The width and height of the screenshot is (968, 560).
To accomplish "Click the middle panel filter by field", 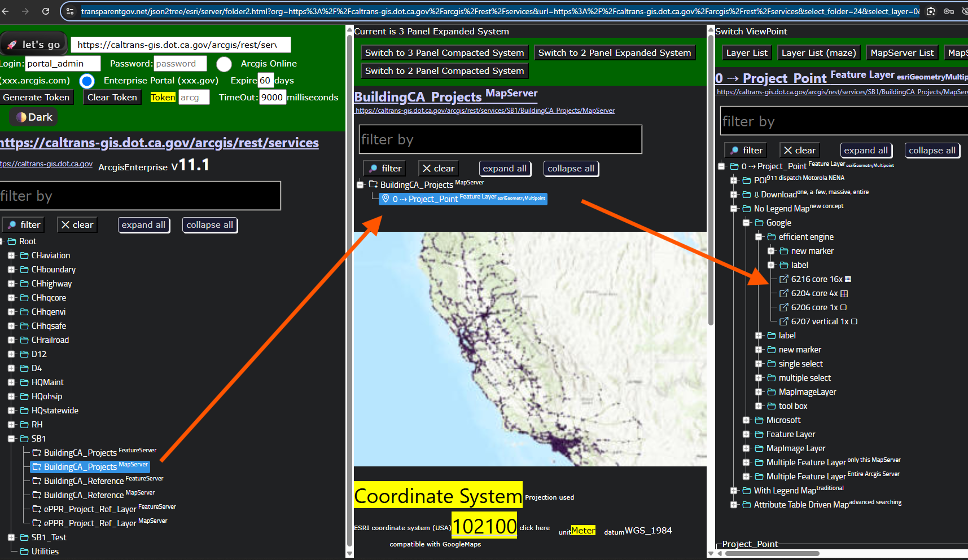I will pos(501,139).
